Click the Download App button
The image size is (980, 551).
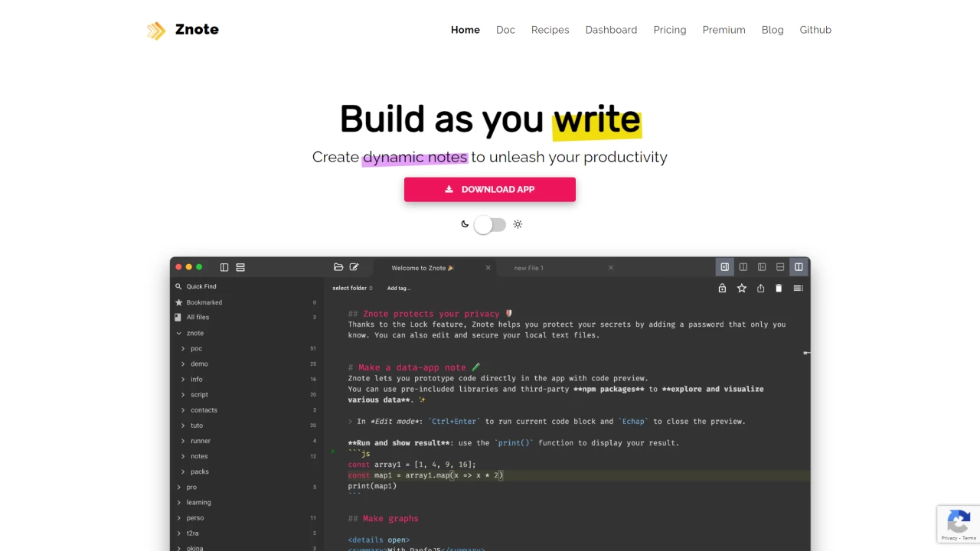click(490, 189)
